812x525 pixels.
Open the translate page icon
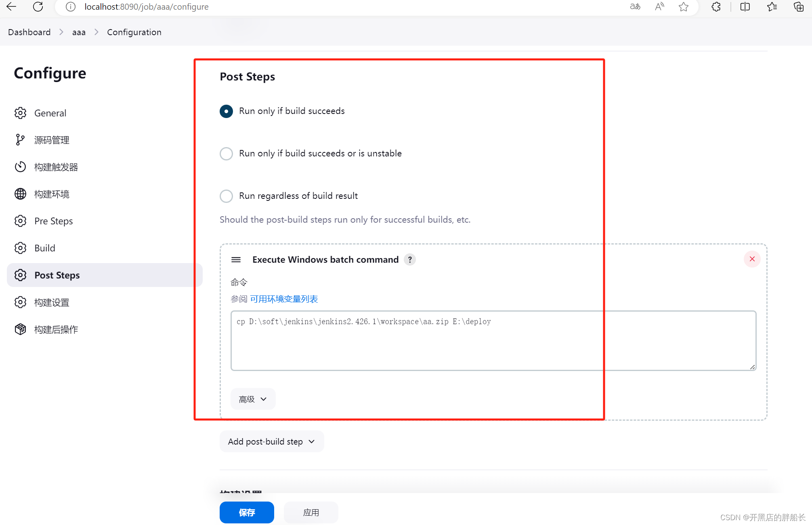pyautogui.click(x=635, y=6)
